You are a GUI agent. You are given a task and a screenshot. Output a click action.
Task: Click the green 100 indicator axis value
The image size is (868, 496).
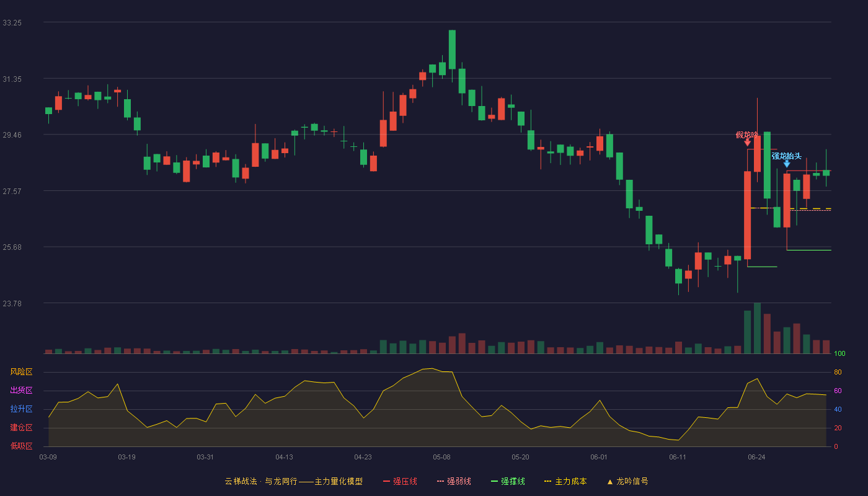pyautogui.click(x=840, y=353)
